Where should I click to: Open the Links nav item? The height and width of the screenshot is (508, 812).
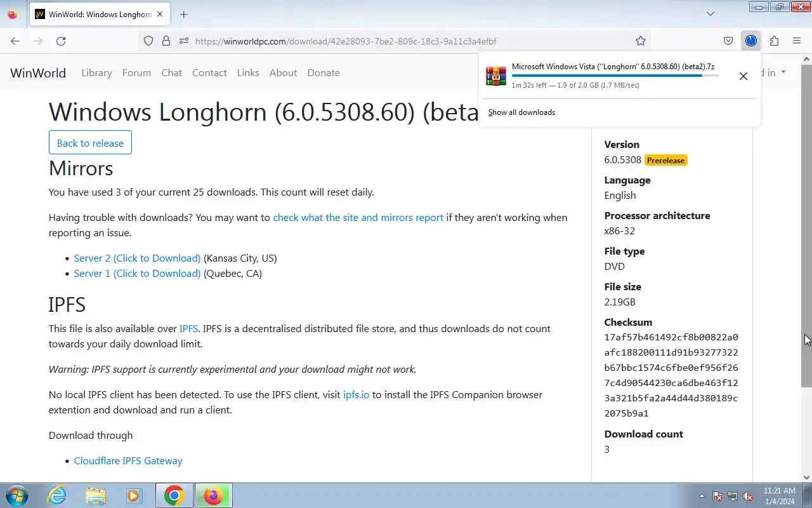(x=248, y=73)
